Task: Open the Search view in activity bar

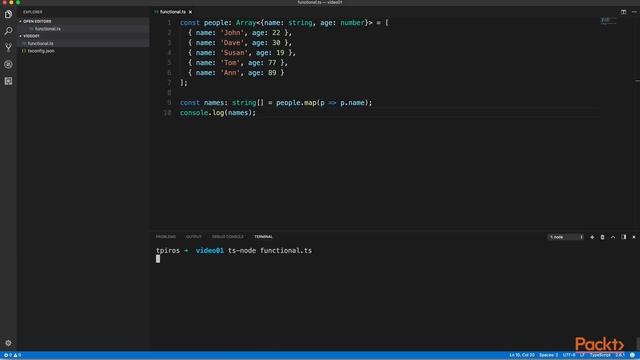Action: click(x=8, y=31)
